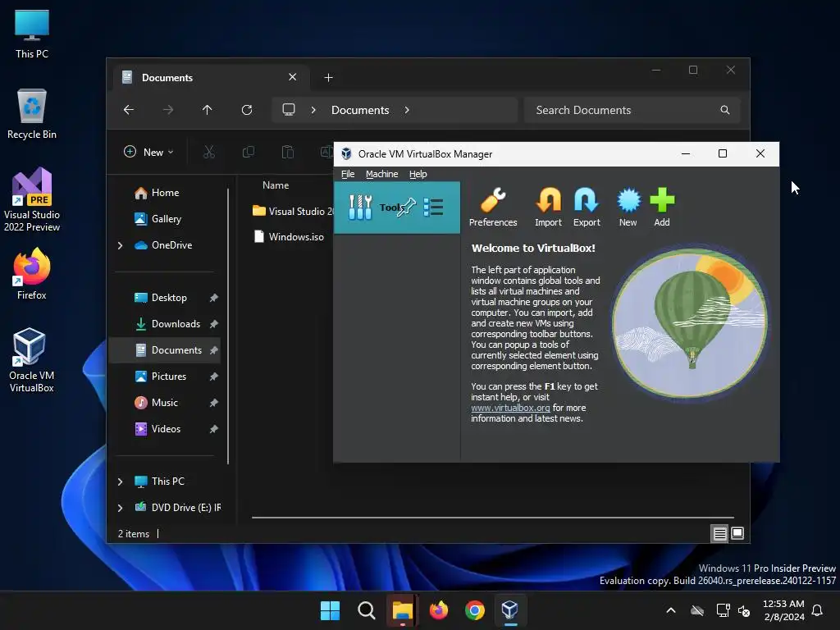Image resolution: width=840 pixels, height=630 pixels.
Task: Open This PC desktop icon
Action: (32, 34)
